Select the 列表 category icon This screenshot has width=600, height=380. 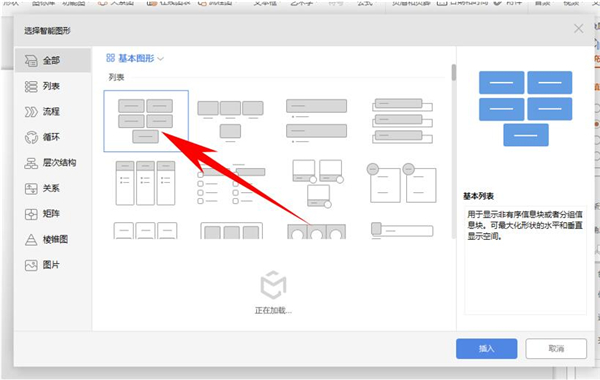click(x=31, y=86)
